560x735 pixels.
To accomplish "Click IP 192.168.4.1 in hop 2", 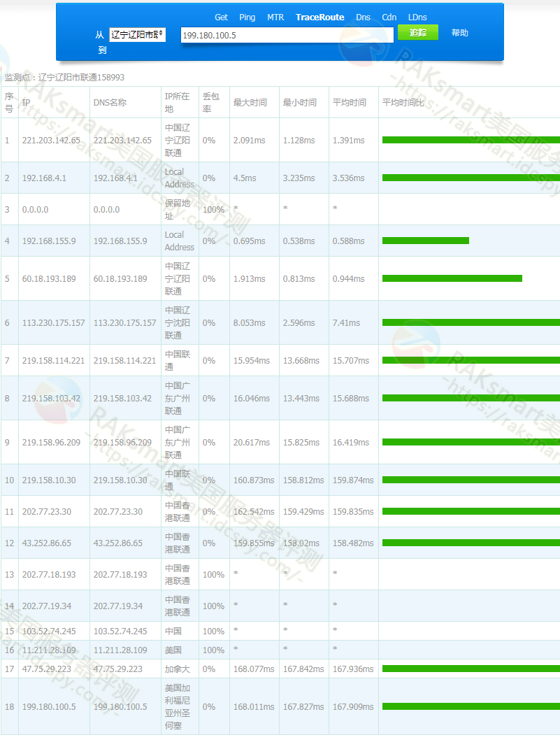I will tap(44, 178).
